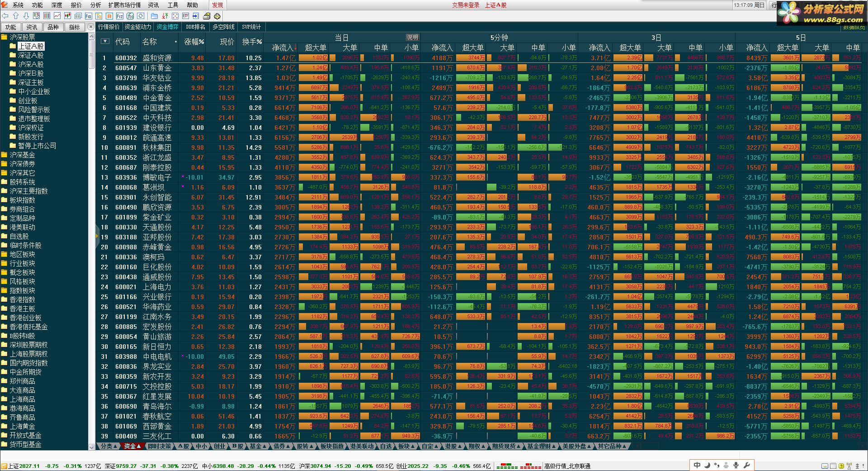
Task: Select the 创业板 tree item
Action: click(28, 100)
